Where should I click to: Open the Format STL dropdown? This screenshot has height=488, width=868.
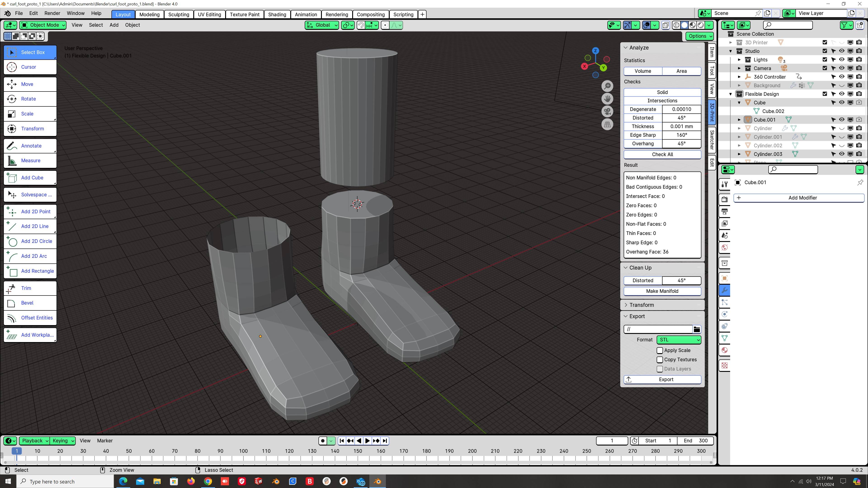[x=678, y=340]
